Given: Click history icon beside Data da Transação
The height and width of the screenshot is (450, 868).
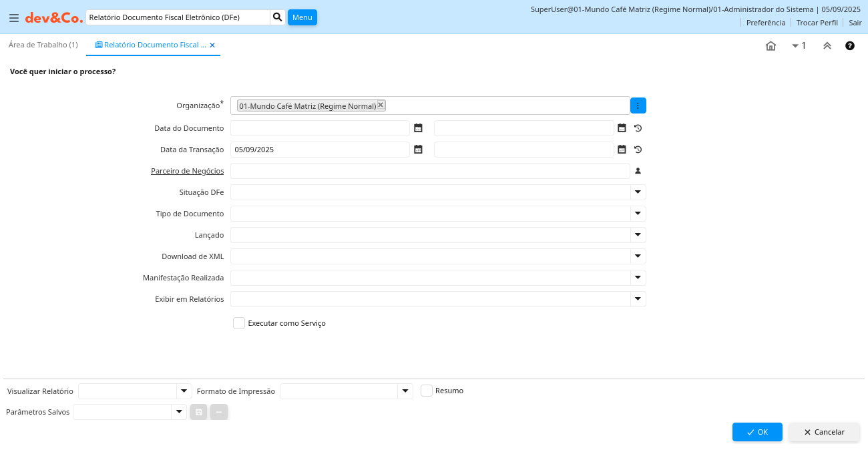Looking at the screenshot, I should point(638,150).
